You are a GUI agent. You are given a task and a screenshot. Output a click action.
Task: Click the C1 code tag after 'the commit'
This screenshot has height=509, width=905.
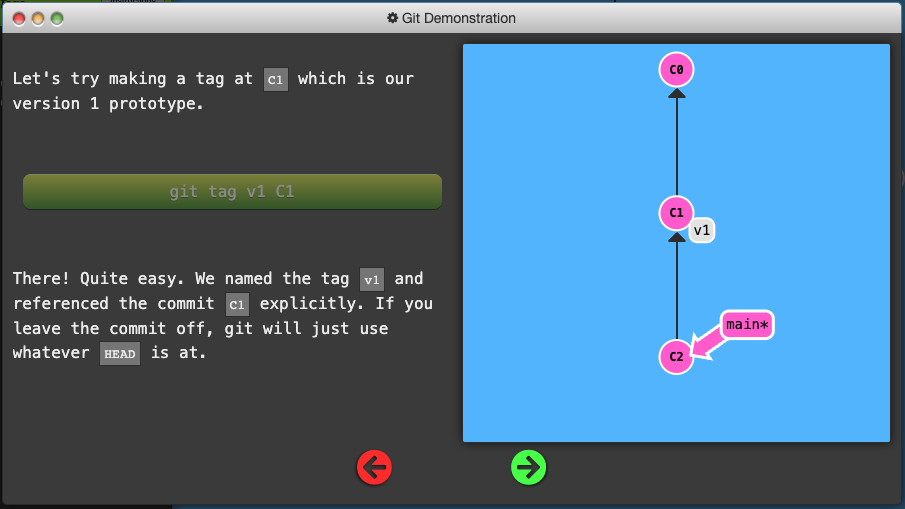point(237,304)
